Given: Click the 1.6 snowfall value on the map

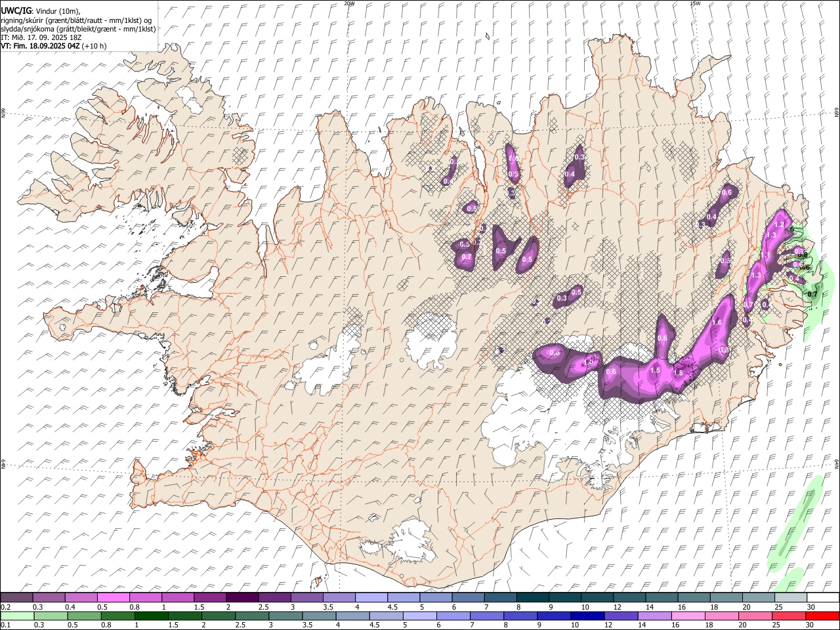Looking at the screenshot, I should pyautogui.click(x=717, y=322).
